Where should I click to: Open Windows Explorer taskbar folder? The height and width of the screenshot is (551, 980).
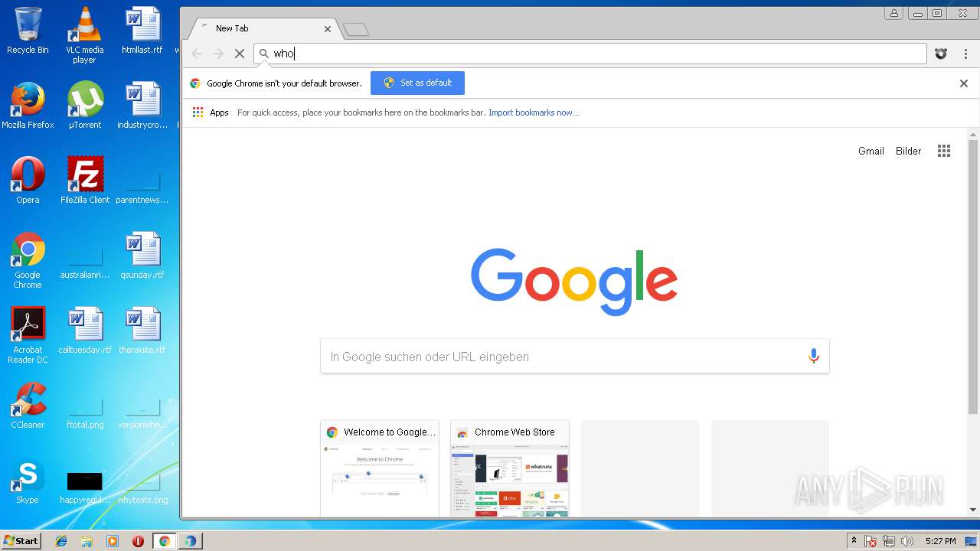click(x=87, y=541)
